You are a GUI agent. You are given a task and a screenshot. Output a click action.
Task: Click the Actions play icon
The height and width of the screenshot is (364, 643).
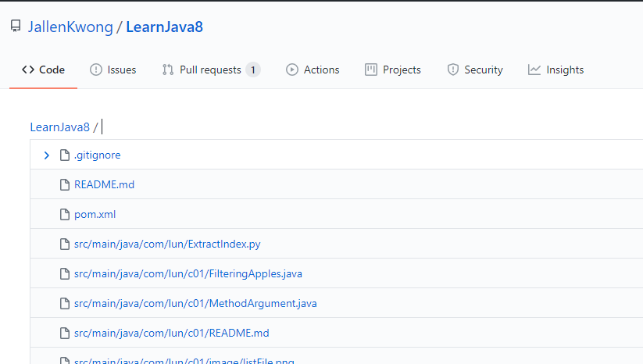point(292,70)
